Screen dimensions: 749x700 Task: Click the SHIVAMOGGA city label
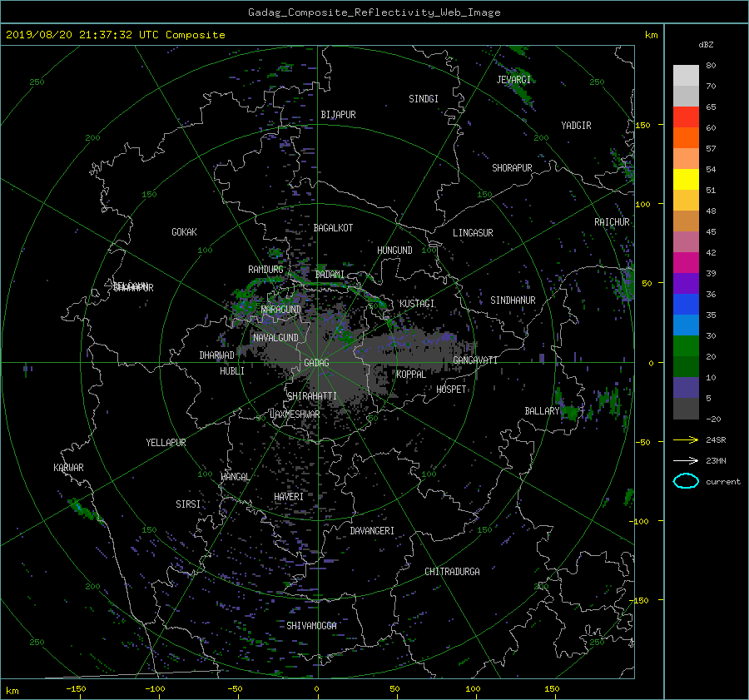click(311, 625)
